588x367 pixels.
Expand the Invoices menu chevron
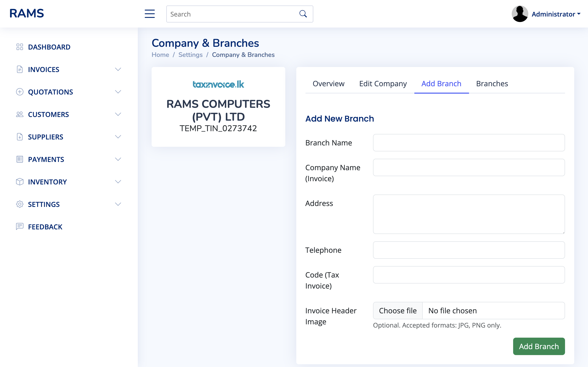[x=118, y=69]
